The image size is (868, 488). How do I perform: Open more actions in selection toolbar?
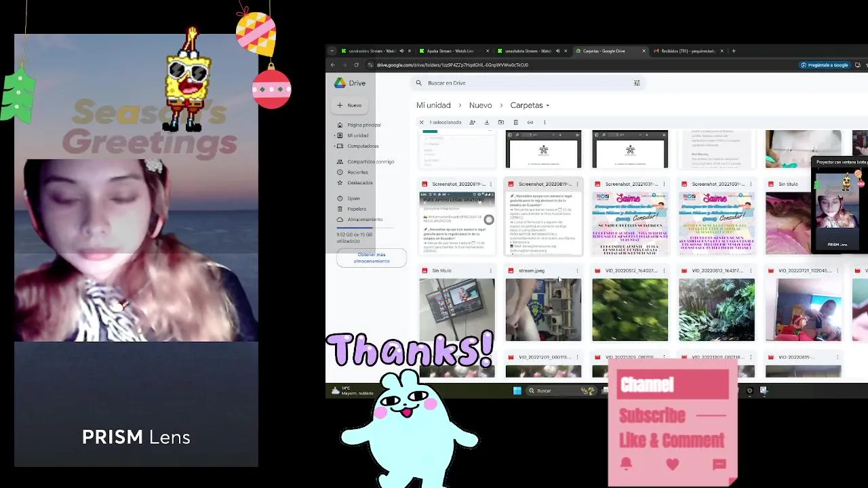pyautogui.click(x=545, y=122)
